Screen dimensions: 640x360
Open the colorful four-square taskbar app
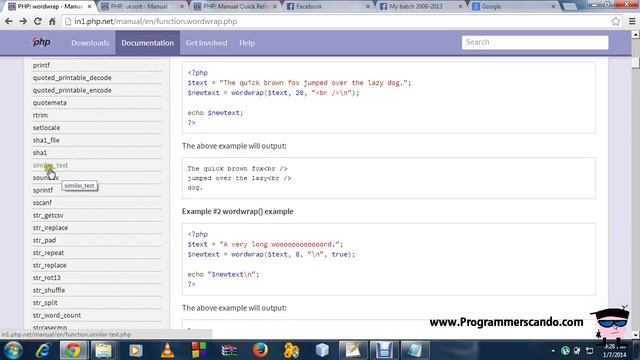pos(199,350)
